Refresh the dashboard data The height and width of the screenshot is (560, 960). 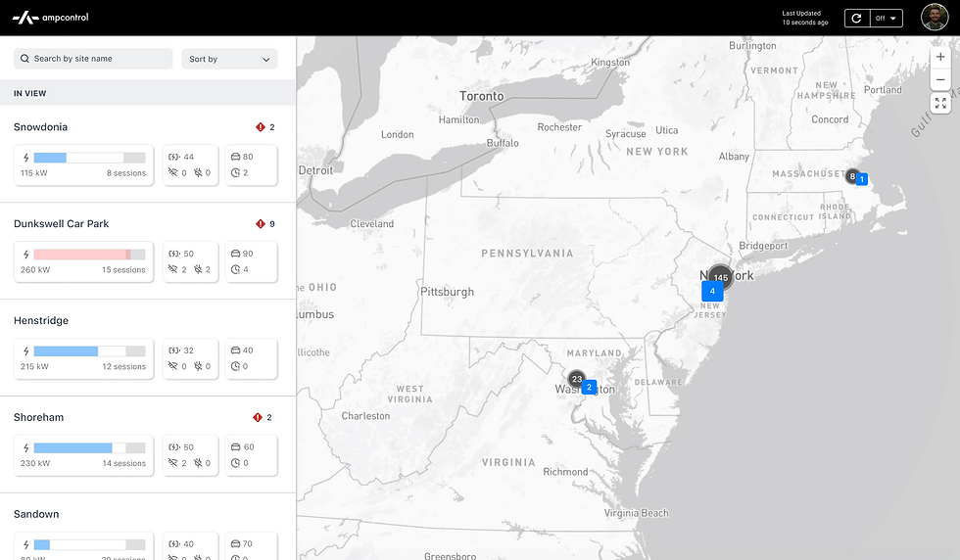click(x=856, y=19)
